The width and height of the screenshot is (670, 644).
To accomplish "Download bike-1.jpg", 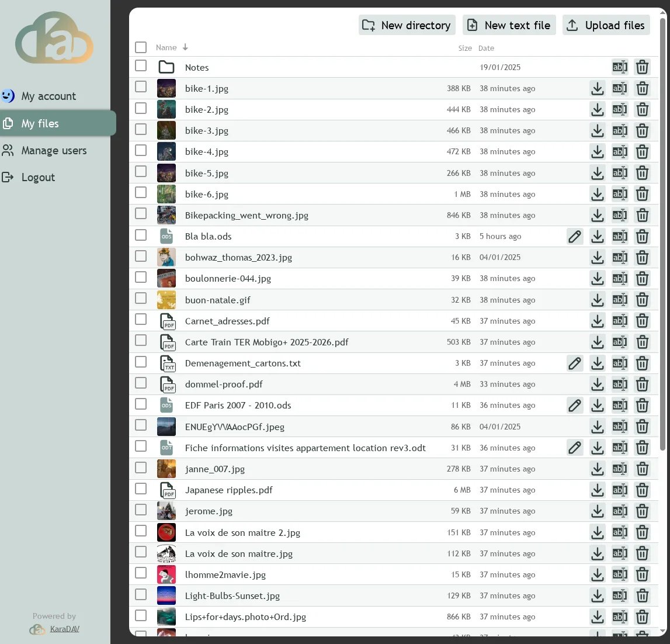I will (x=597, y=88).
